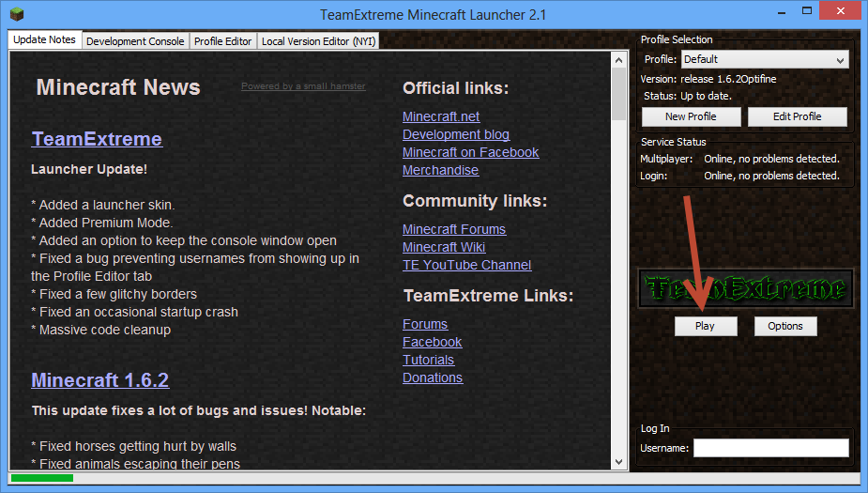Follow the 'Powered by a small hamster' link
Viewport: 868px width, 493px height.
point(303,85)
